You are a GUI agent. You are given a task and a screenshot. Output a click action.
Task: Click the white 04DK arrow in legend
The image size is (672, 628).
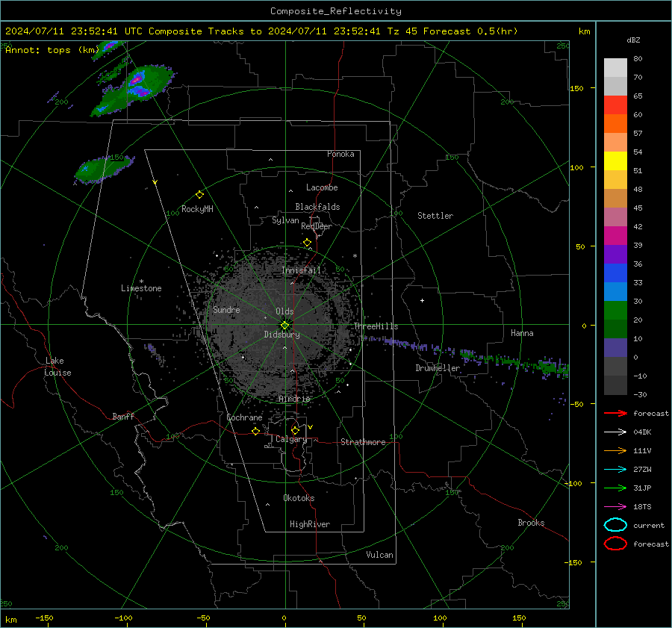point(615,432)
